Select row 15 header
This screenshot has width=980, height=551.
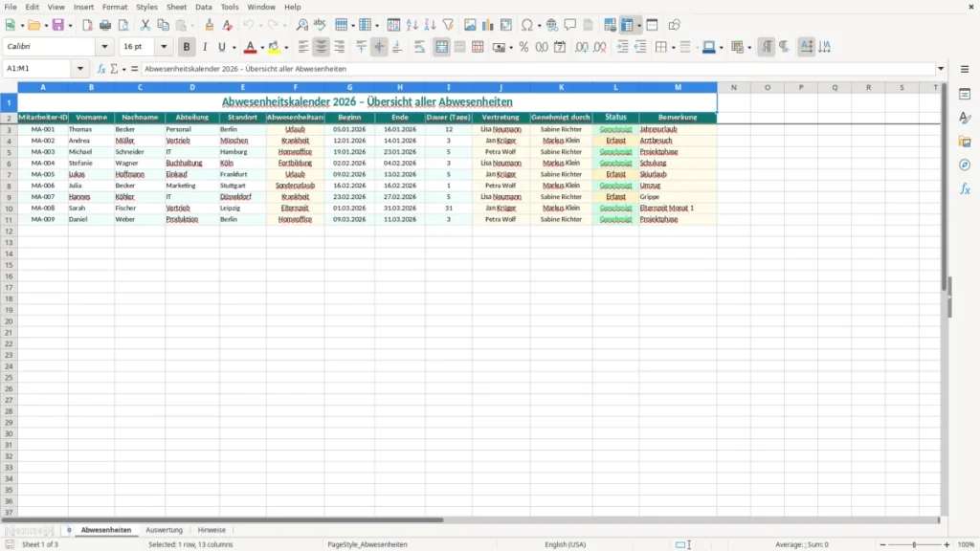(x=9, y=265)
